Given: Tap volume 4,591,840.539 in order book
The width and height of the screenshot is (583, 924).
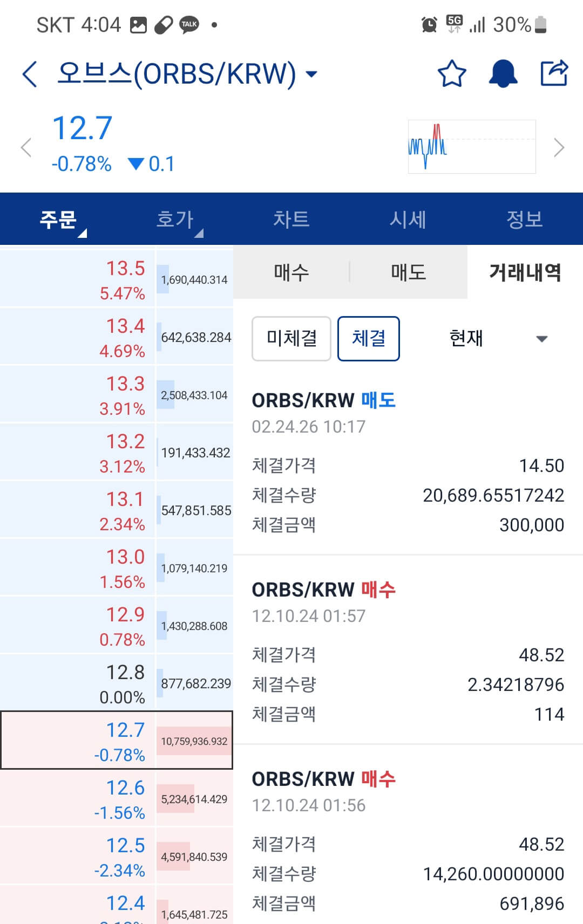Looking at the screenshot, I should (x=194, y=857).
